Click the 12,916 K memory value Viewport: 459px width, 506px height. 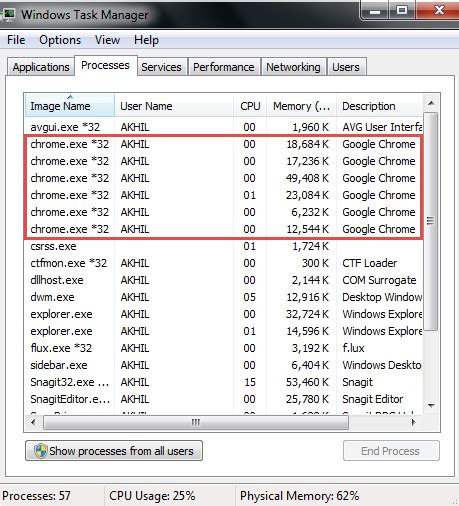pyautogui.click(x=307, y=297)
